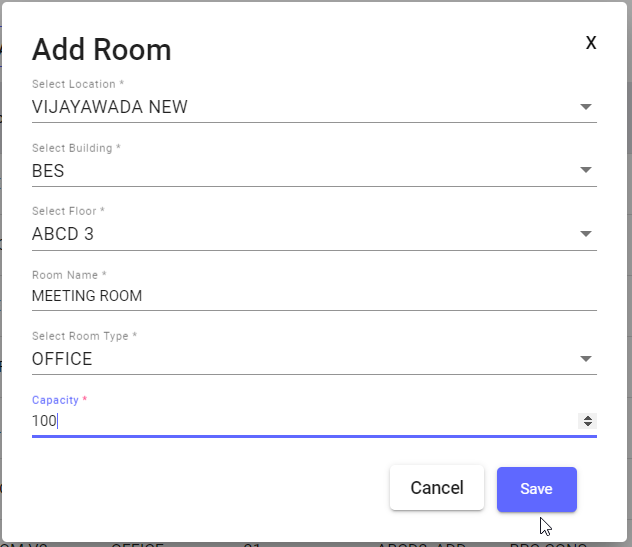Expand the Select Location dropdown arrow
Image resolution: width=632 pixels, height=547 pixels.
tap(586, 107)
